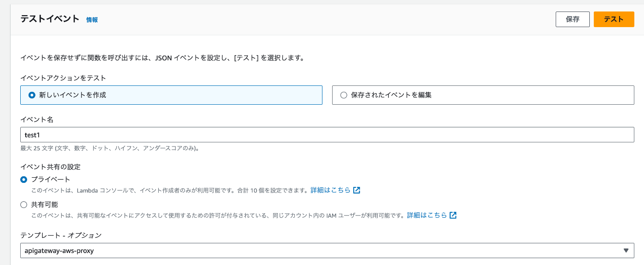Click the 共有可能 option description text
Image resolution: width=644 pixels, height=265 pixels.
[218, 215]
